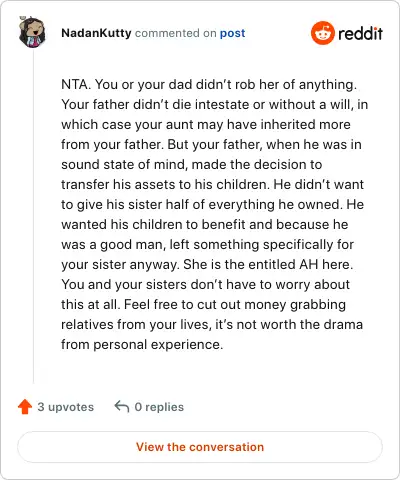Click the final line 'from personal experience.'

pos(142,345)
